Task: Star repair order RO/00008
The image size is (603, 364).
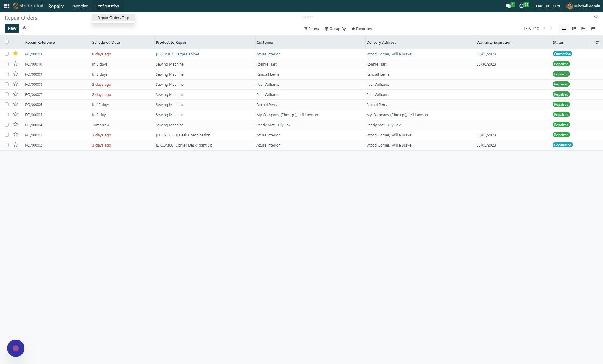Action: point(16,84)
